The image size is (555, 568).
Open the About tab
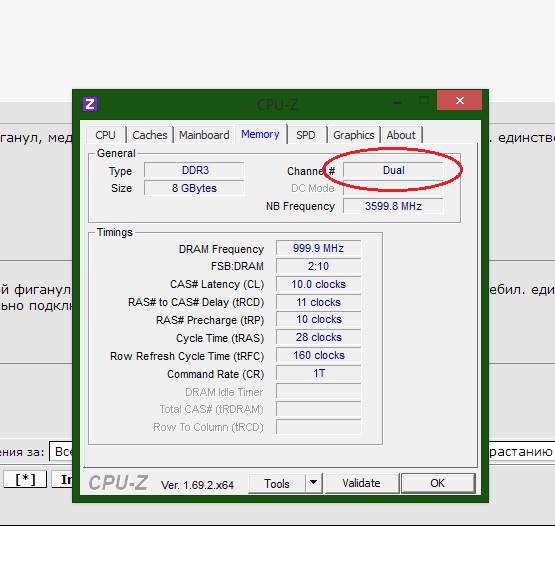pos(401,135)
